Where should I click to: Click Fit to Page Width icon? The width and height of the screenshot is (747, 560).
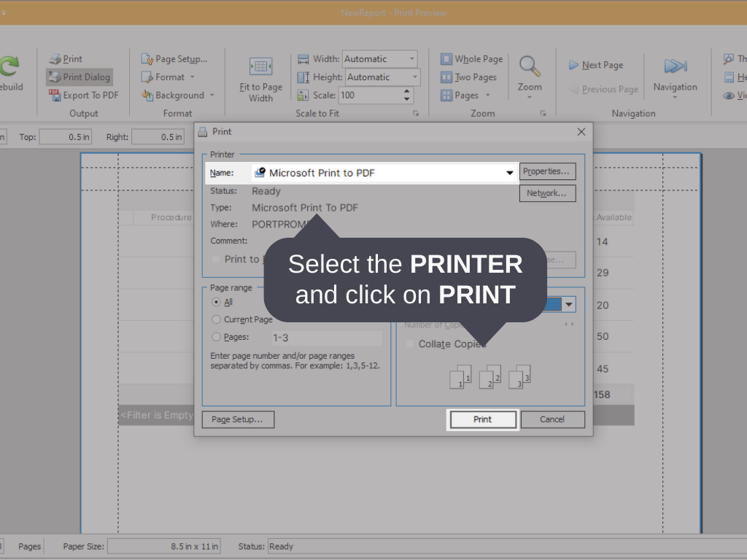tap(260, 66)
